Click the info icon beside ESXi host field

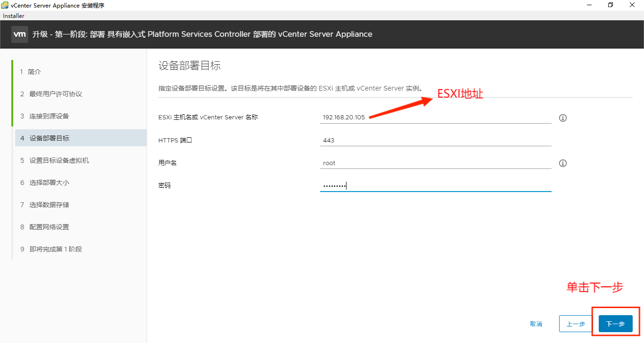coord(562,118)
